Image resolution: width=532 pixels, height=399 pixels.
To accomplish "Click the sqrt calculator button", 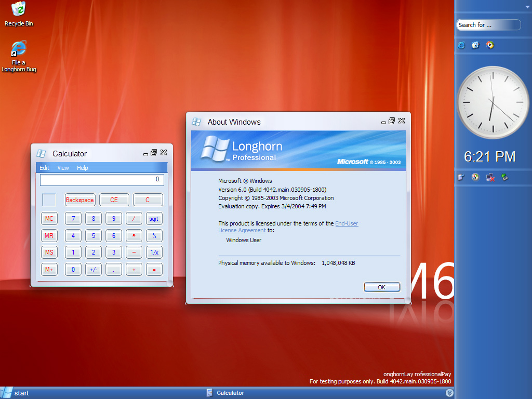I will 154,219.
